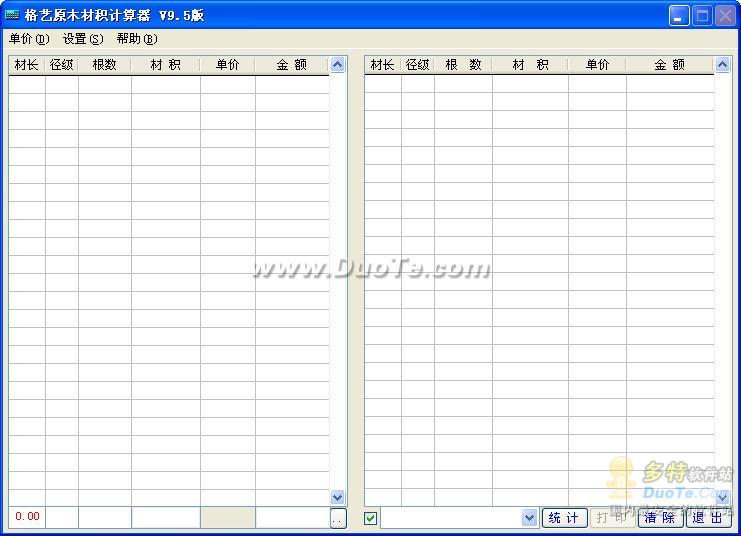Viewport: 741px width, 536px height.
Task: Click the 清除 button
Action: point(660,518)
